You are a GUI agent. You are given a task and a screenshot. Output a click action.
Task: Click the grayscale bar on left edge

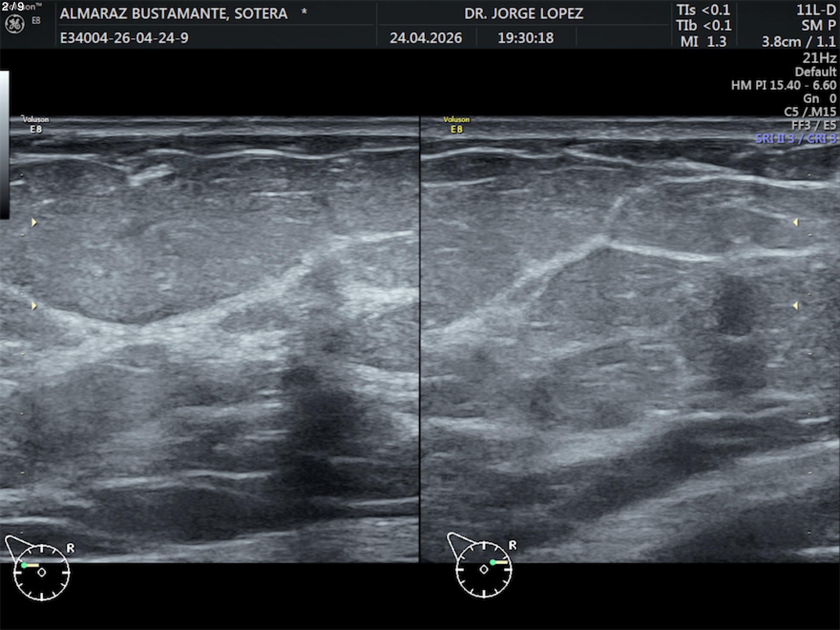pyautogui.click(x=4, y=145)
